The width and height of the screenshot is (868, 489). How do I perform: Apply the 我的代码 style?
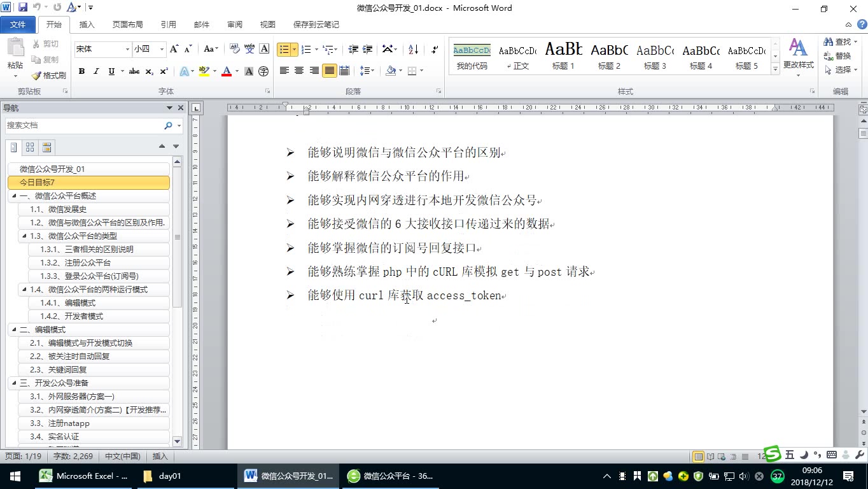(472, 56)
